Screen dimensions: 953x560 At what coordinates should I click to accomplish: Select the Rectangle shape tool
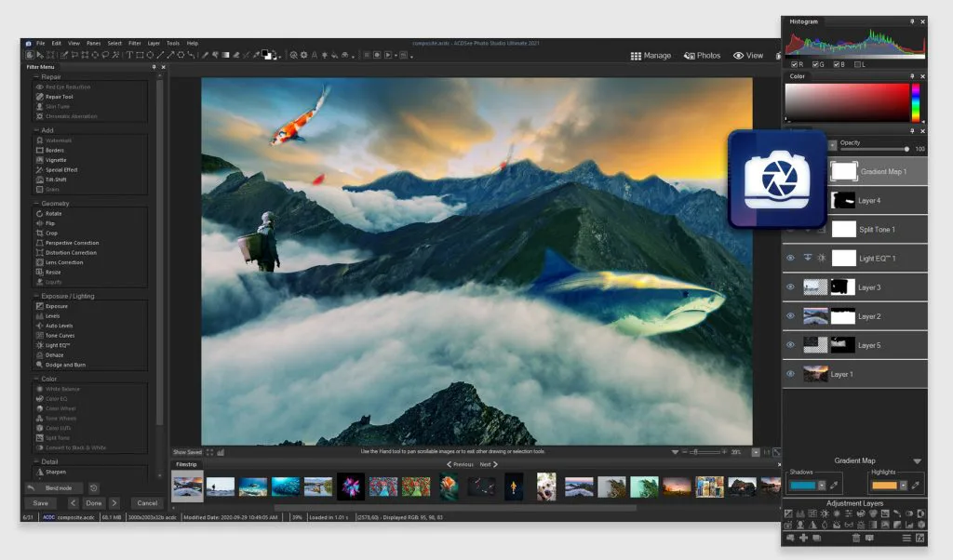pos(140,55)
